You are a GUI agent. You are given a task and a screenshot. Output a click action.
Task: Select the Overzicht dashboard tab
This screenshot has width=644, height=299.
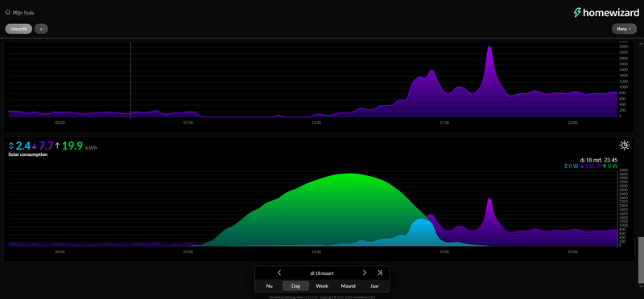click(x=19, y=29)
